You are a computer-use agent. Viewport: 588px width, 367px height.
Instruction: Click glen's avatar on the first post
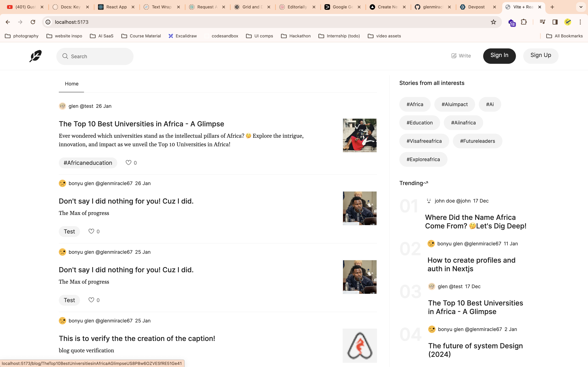pyautogui.click(x=62, y=106)
